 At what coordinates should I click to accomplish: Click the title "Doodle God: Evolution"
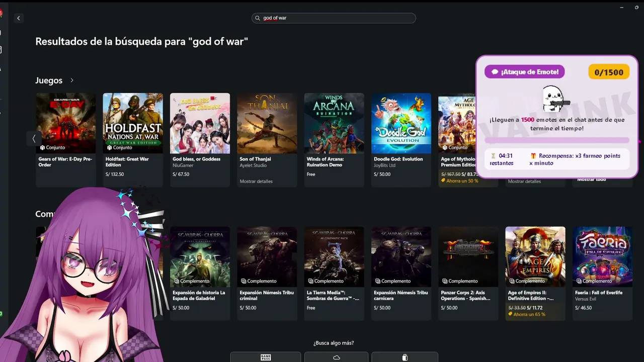pyautogui.click(x=398, y=159)
